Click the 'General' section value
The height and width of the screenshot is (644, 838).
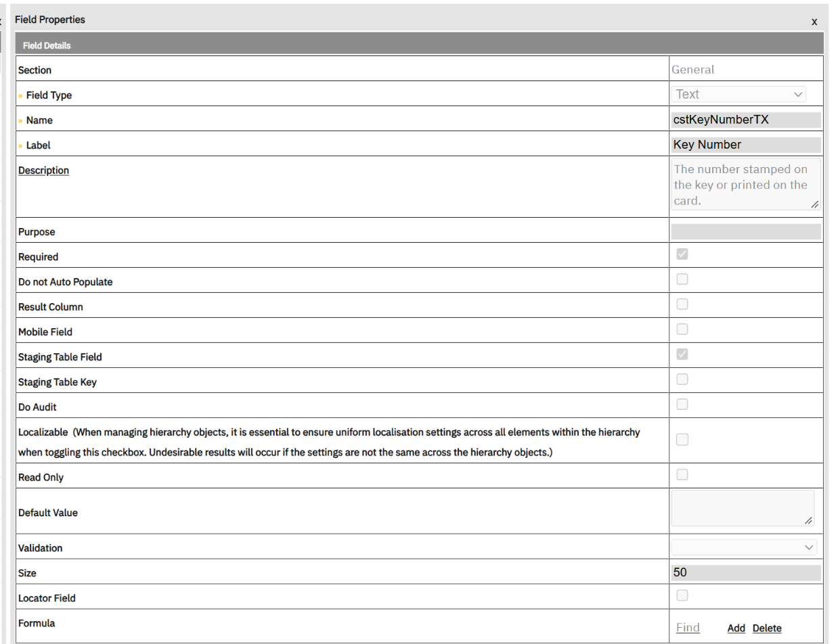(x=692, y=69)
